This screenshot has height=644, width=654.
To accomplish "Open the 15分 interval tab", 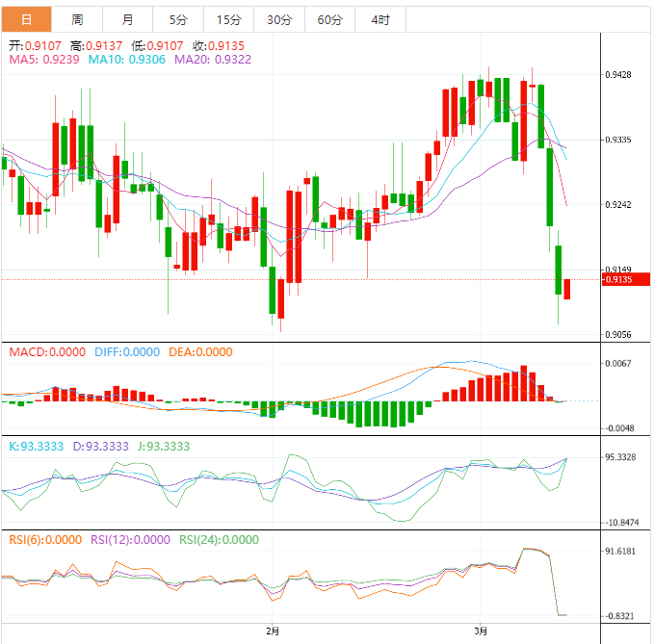I will [x=229, y=19].
